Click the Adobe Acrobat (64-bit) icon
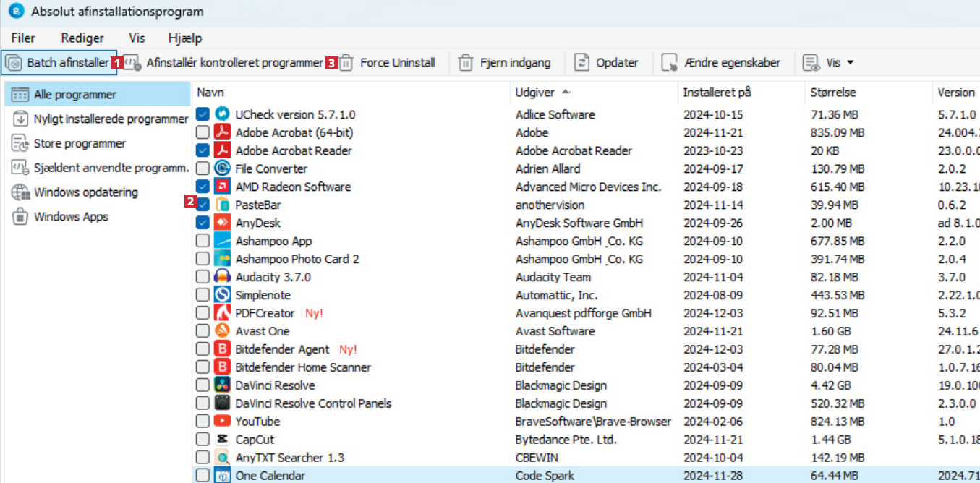The image size is (980, 483). point(223,132)
